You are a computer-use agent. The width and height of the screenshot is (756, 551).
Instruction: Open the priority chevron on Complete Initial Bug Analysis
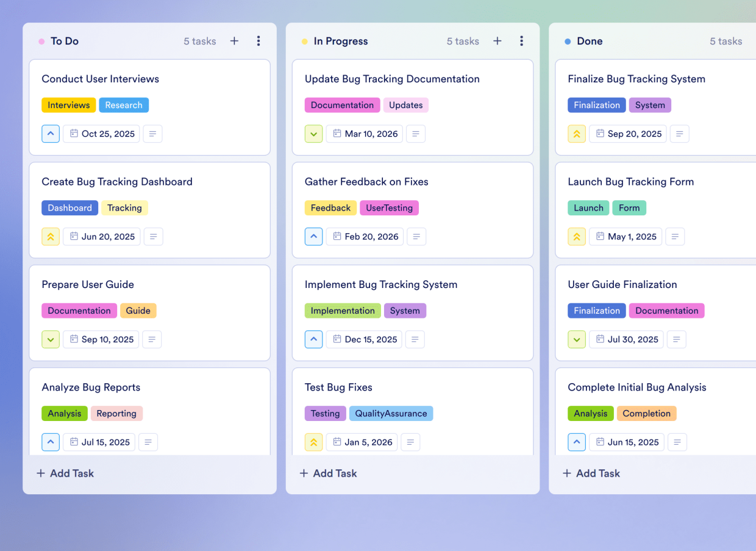(576, 442)
